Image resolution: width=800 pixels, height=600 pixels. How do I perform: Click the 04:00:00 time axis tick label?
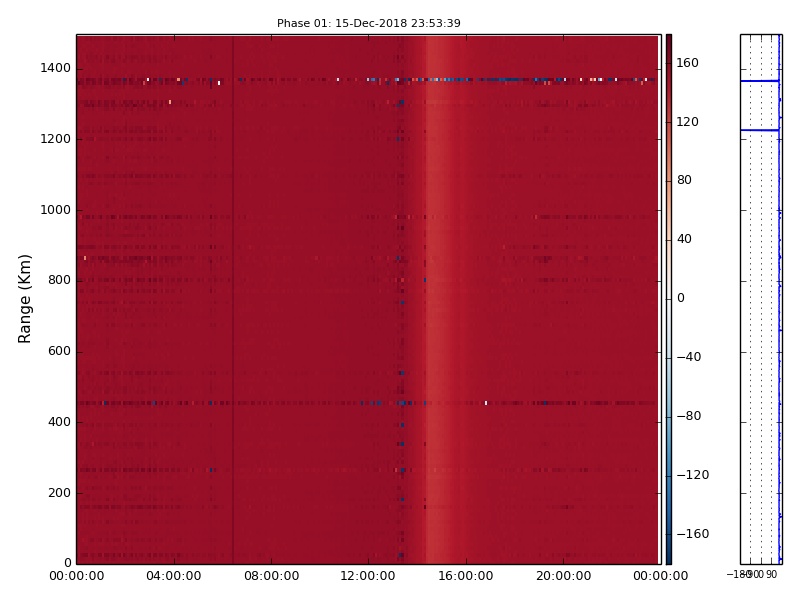click(x=174, y=576)
